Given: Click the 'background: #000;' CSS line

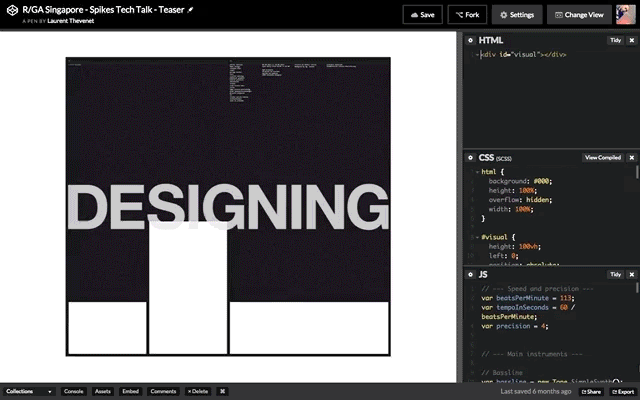Looking at the screenshot, I should pos(520,181).
